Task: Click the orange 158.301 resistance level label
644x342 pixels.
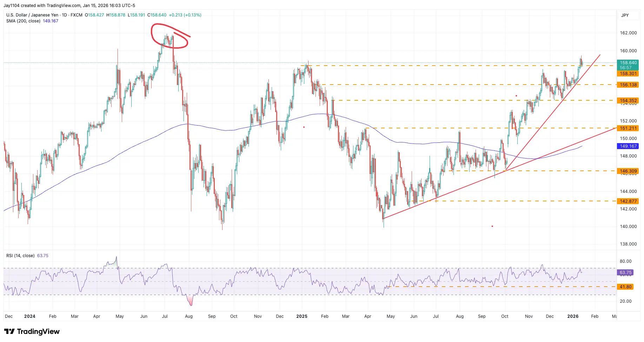Action: click(628, 74)
